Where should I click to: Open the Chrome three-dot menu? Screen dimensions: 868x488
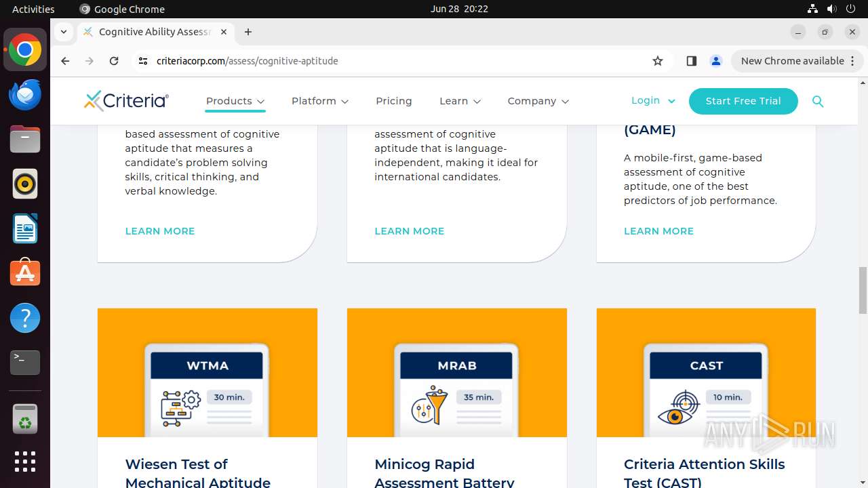853,61
